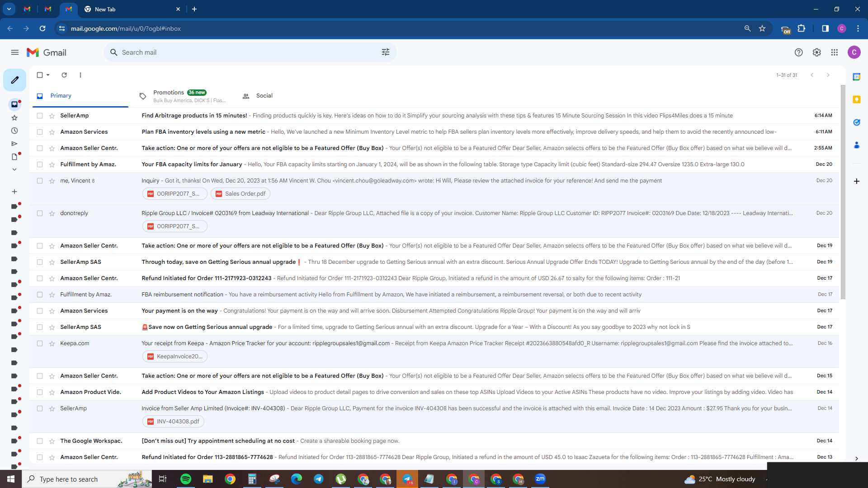868x488 pixels.
Task: Refresh the inbox mail list
Action: click(64, 75)
